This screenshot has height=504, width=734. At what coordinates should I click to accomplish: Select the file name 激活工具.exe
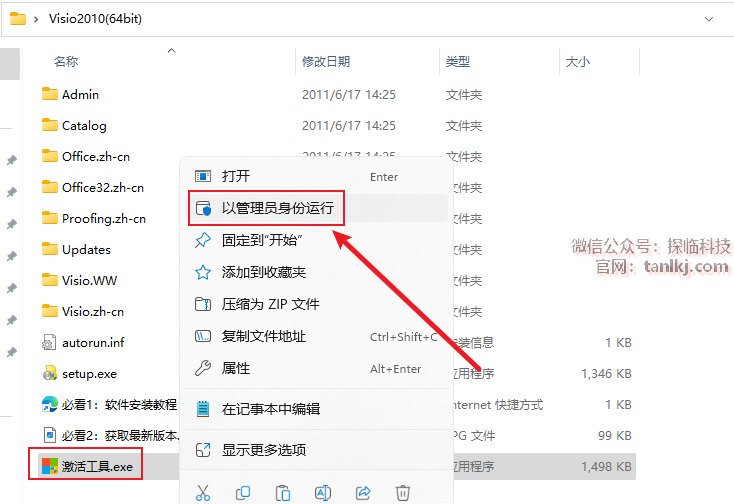pyautogui.click(x=97, y=467)
